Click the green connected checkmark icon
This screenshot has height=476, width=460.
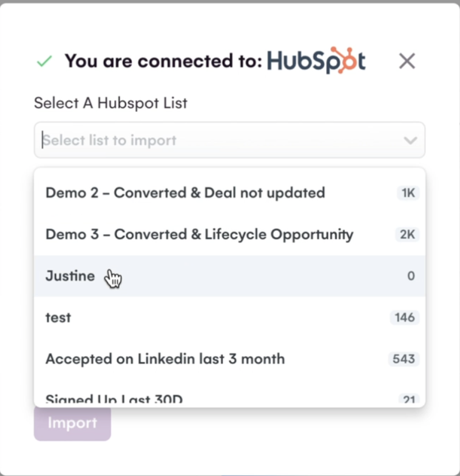44,61
